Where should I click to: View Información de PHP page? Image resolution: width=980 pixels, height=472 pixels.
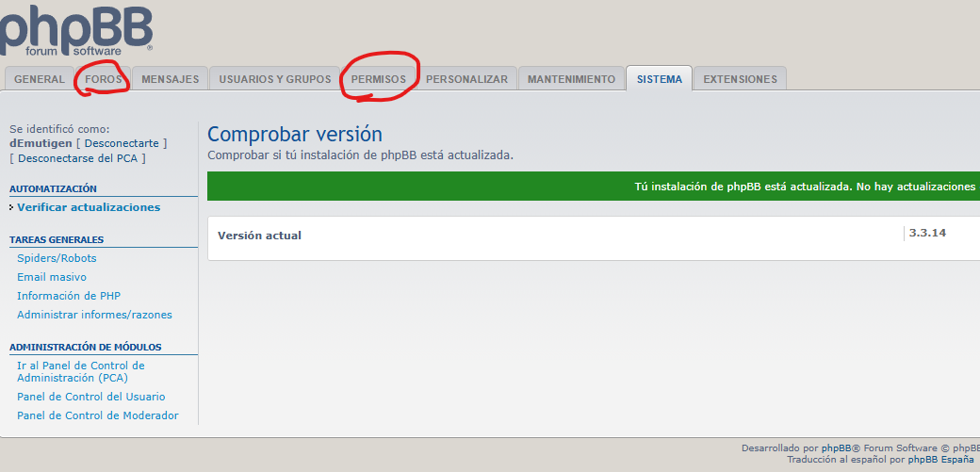point(69,296)
